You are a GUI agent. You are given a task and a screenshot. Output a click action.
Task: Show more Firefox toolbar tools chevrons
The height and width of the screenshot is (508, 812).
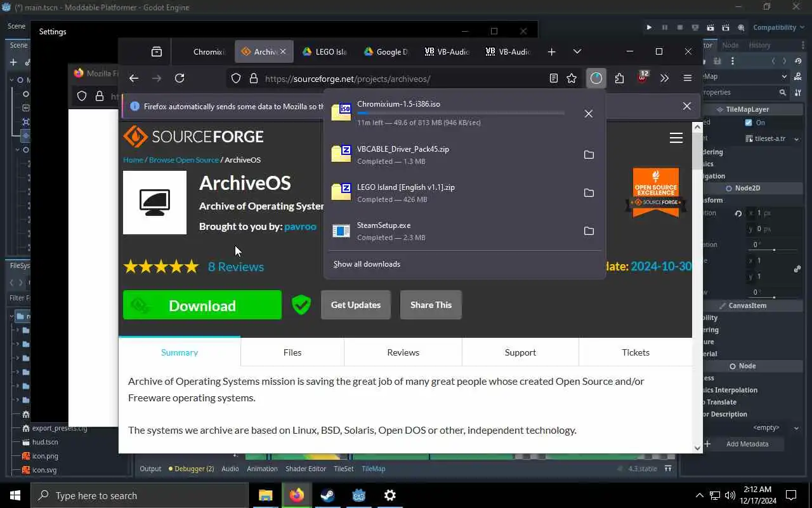(x=664, y=78)
